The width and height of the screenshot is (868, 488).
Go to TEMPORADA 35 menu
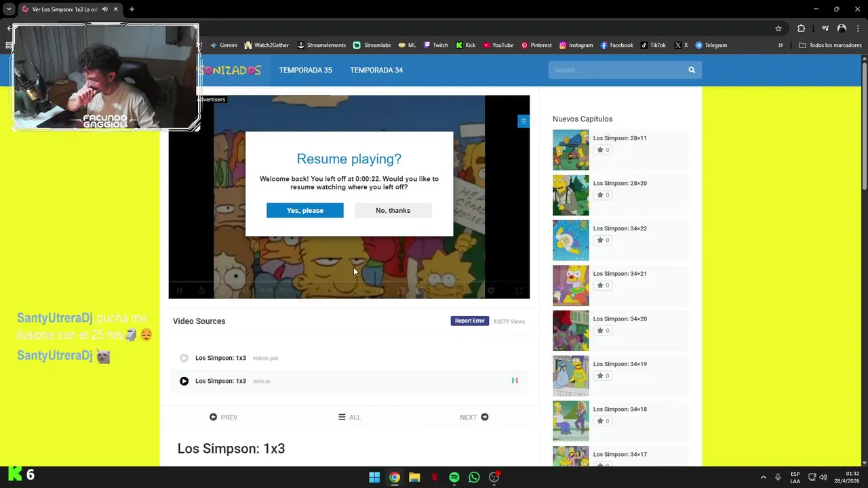(306, 70)
